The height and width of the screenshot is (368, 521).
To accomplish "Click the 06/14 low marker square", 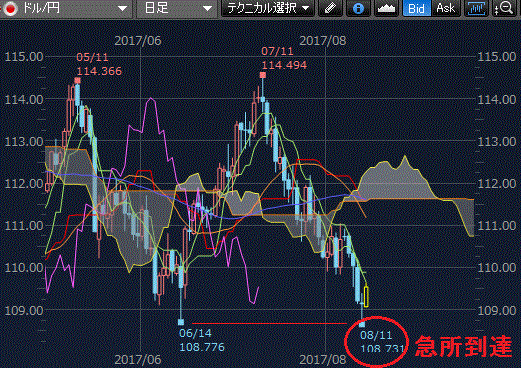I will pos(181,322).
